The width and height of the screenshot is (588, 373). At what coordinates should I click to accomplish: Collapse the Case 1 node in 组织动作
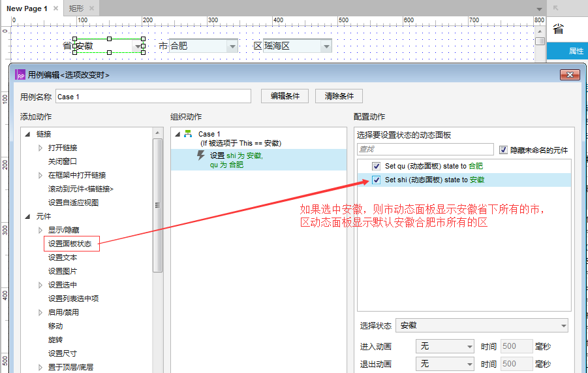pos(178,134)
